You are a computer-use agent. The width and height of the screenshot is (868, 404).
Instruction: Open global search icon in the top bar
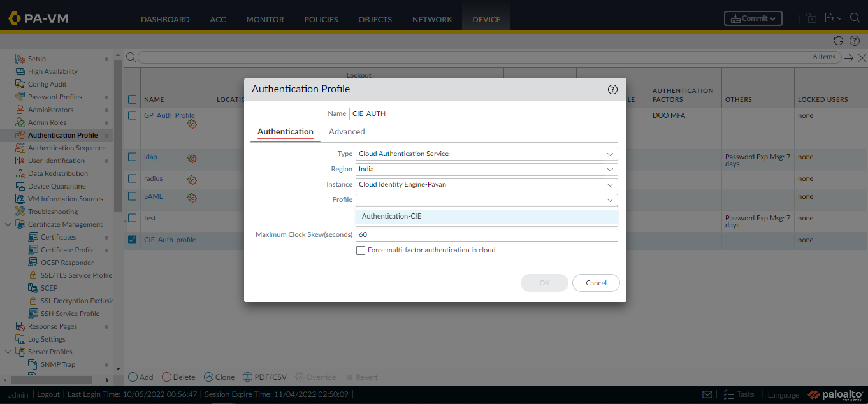click(x=855, y=18)
